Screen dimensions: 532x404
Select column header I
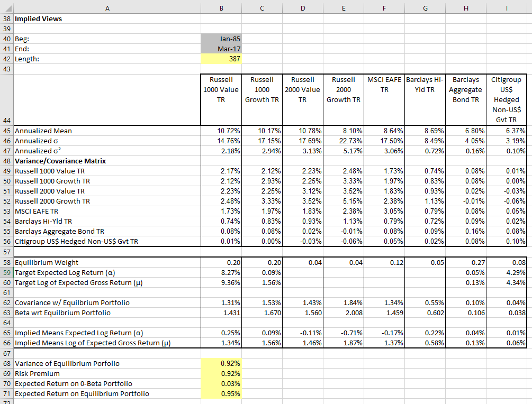click(x=506, y=8)
